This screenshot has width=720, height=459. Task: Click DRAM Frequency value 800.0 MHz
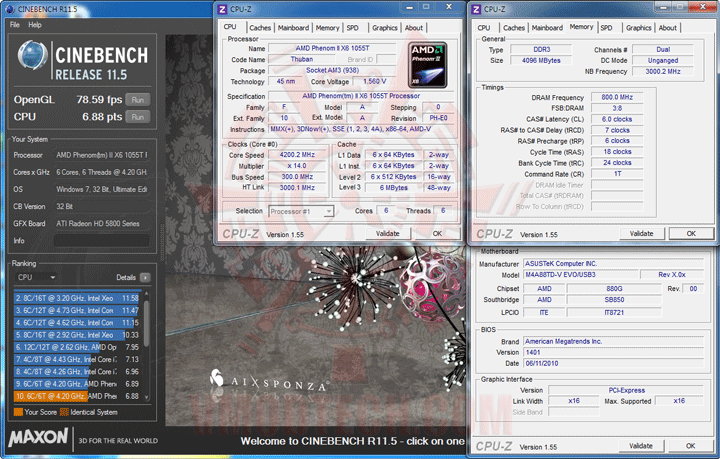pos(617,97)
